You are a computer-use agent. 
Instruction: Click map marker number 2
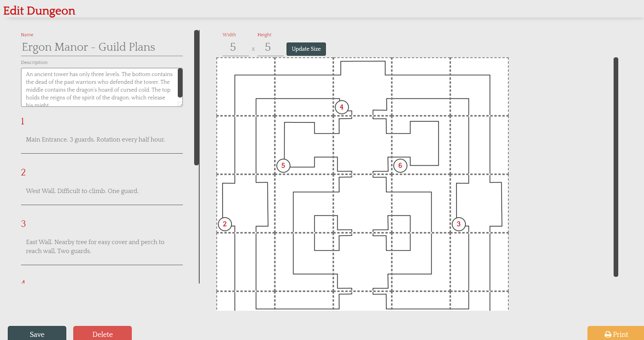225,224
